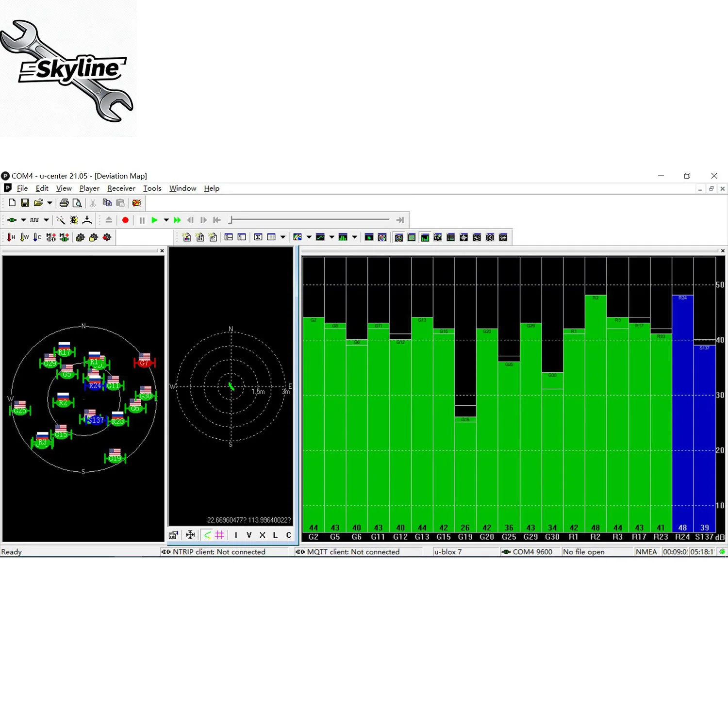Viewport: 728px width, 728px height.
Task: Expand the play speed dropdown arrow
Action: [x=166, y=220]
